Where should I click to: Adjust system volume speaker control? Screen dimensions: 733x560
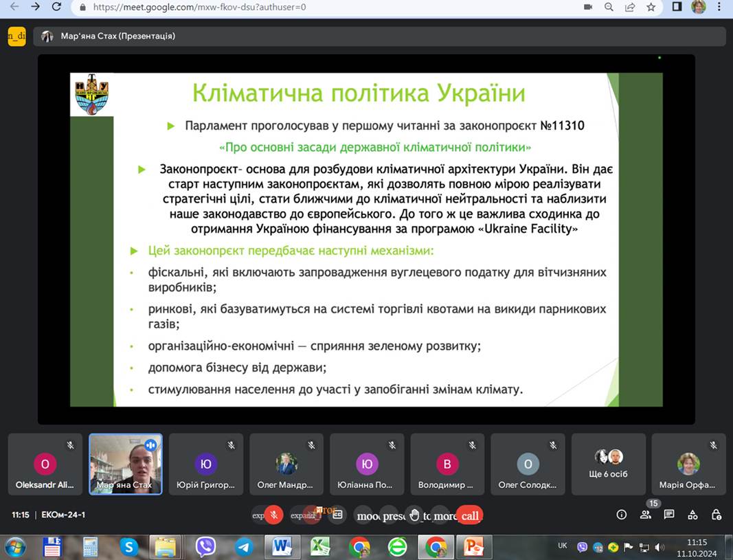659,546
